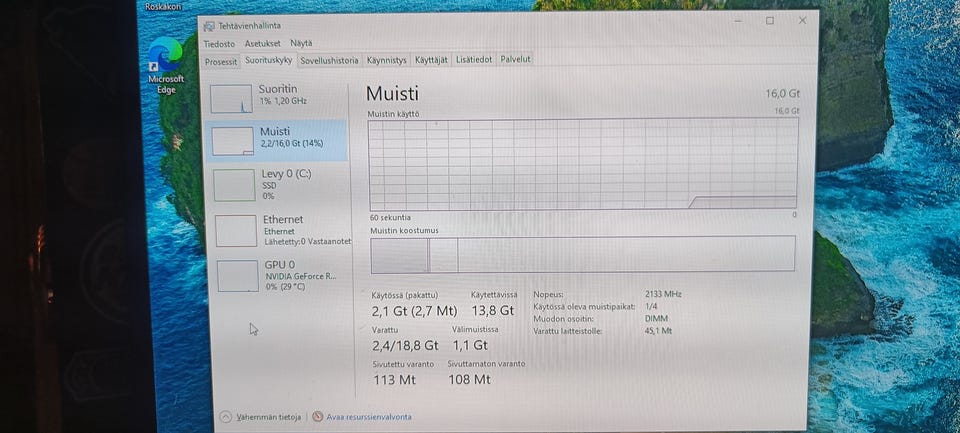The height and width of the screenshot is (433, 960).
Task: Click the 2,1 Gt (2,7 Mt) value
Action: coord(414,311)
